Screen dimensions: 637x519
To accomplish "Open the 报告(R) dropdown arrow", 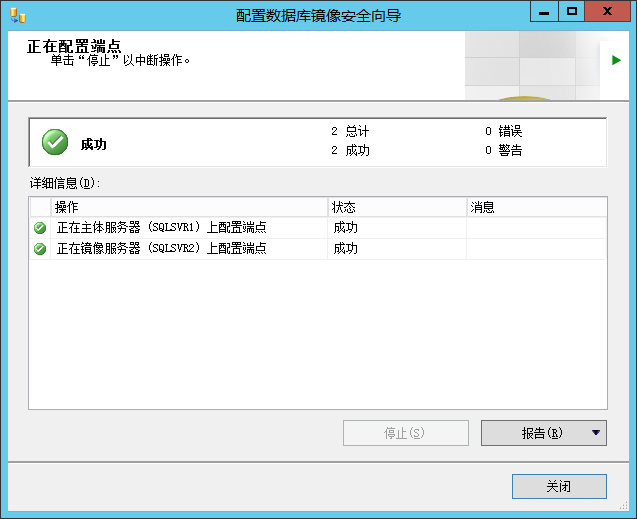I will pyautogui.click(x=596, y=432).
